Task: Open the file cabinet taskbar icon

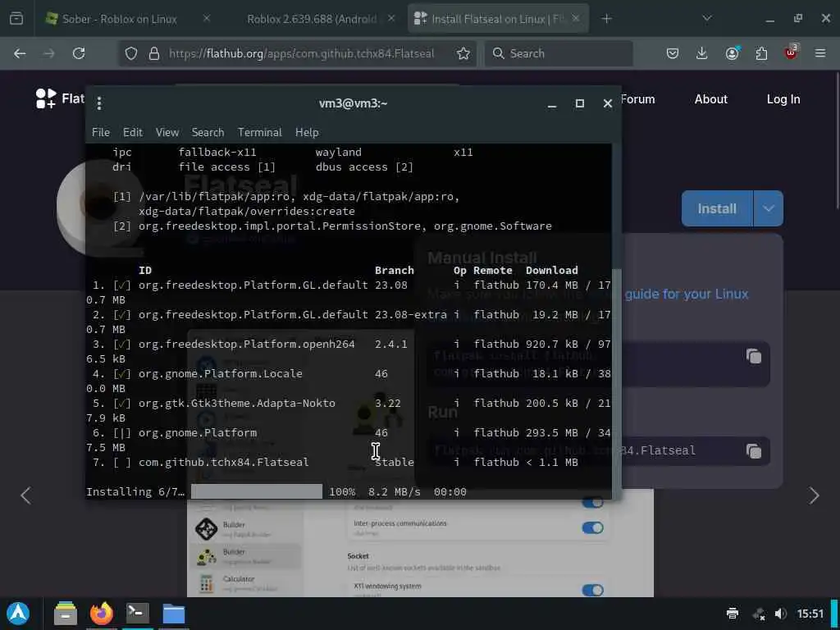Action: coord(66,614)
